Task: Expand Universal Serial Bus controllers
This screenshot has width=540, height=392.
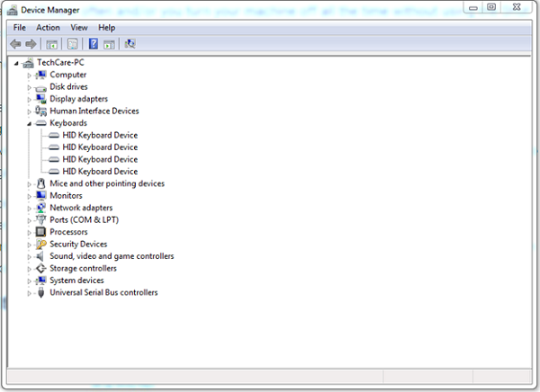Action: (x=30, y=293)
